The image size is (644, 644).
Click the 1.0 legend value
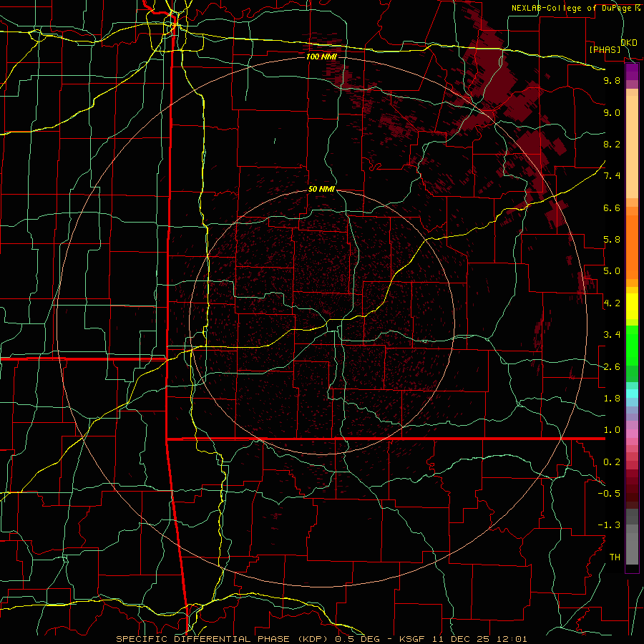(612, 430)
